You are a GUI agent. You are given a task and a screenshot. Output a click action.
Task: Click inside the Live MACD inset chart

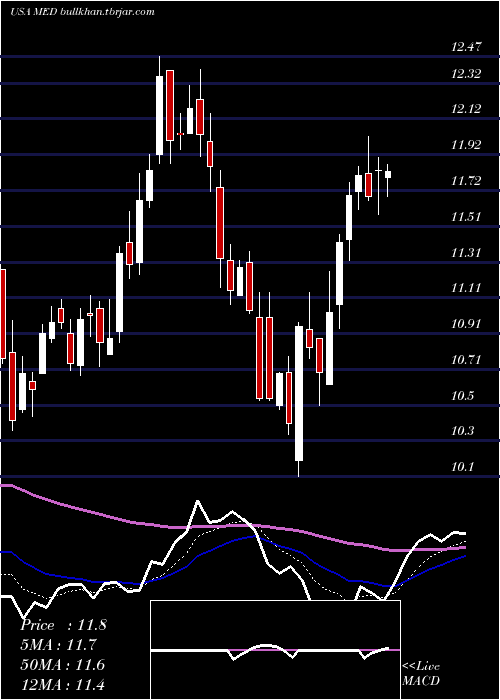coord(275,650)
